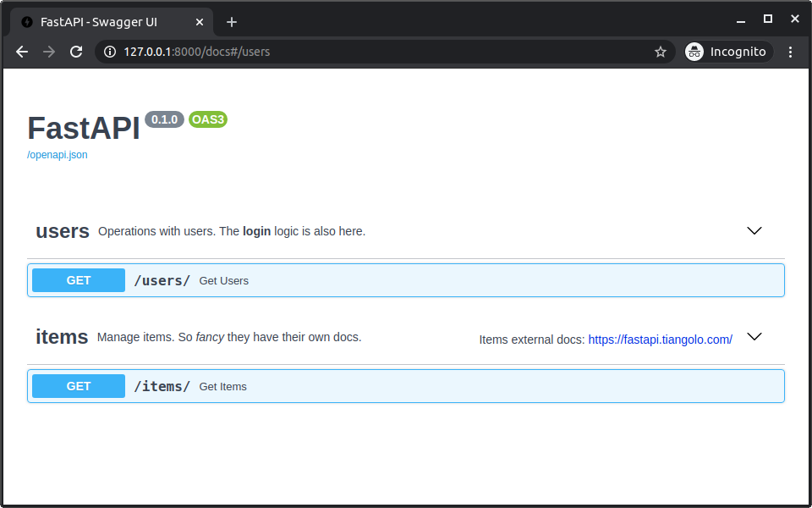The image size is (812, 508).
Task: Collapse the items section via its chevron
Action: [754, 336]
